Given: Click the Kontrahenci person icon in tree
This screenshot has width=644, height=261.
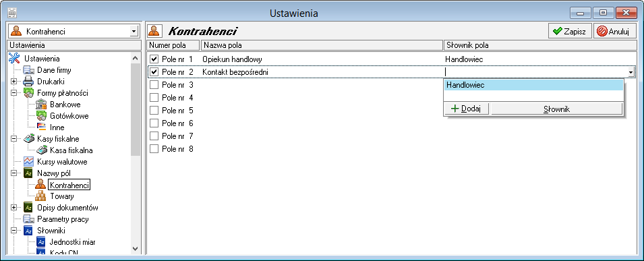Looking at the screenshot, I should (41, 185).
